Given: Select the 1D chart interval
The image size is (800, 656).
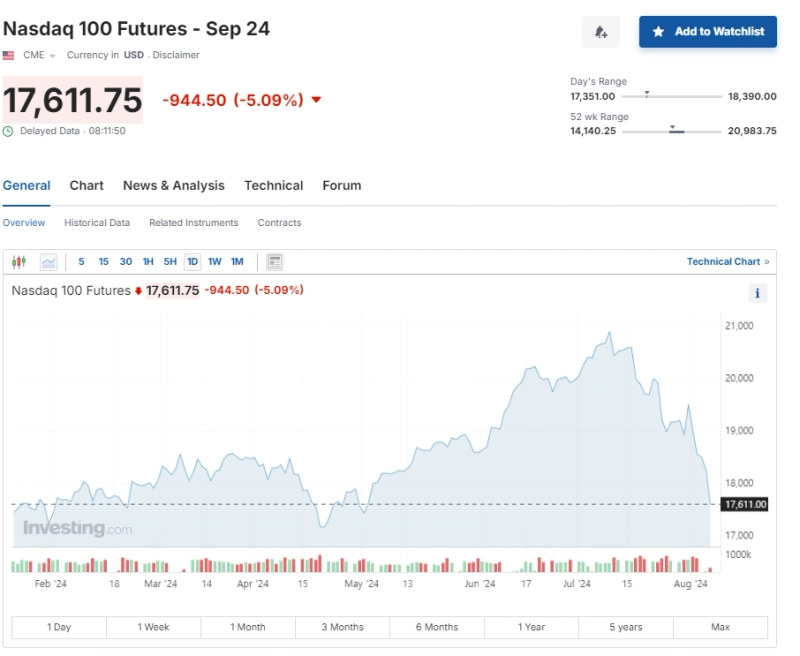Looking at the screenshot, I should click(192, 262).
